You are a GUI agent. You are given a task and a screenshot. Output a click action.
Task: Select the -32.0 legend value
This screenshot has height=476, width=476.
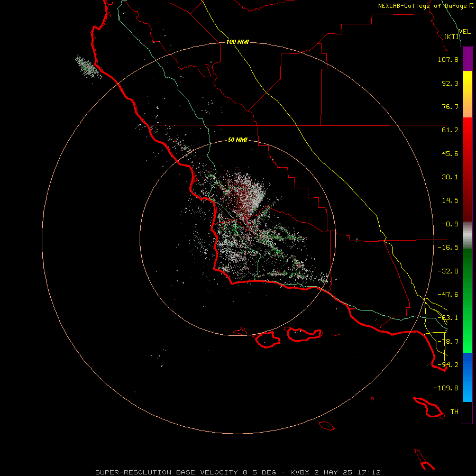(x=448, y=271)
